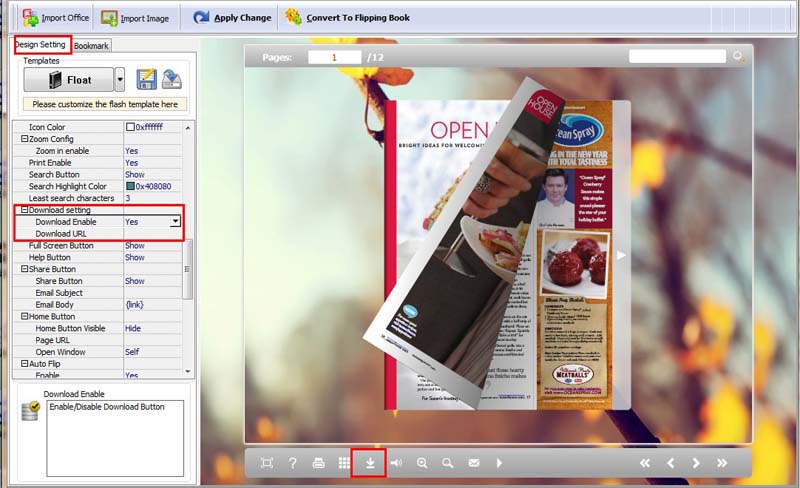Click the Search Highlight Color swatch
800x488 pixels.
[x=130, y=186]
